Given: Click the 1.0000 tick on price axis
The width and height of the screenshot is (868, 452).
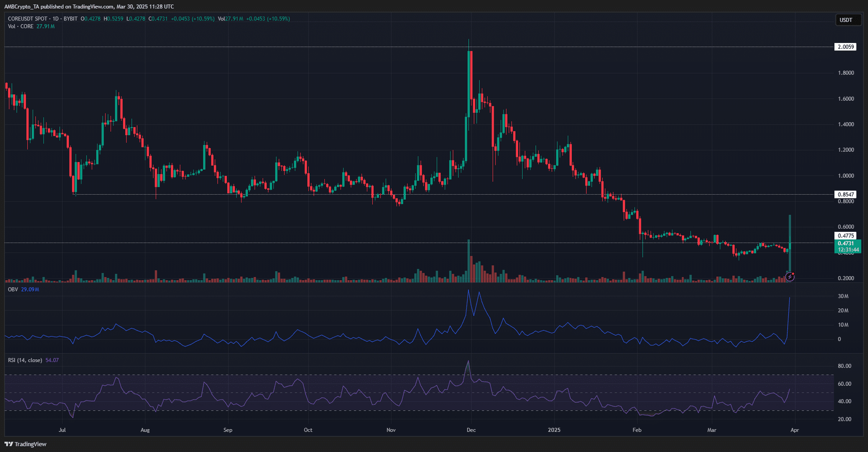Looking at the screenshot, I should pyautogui.click(x=846, y=176).
